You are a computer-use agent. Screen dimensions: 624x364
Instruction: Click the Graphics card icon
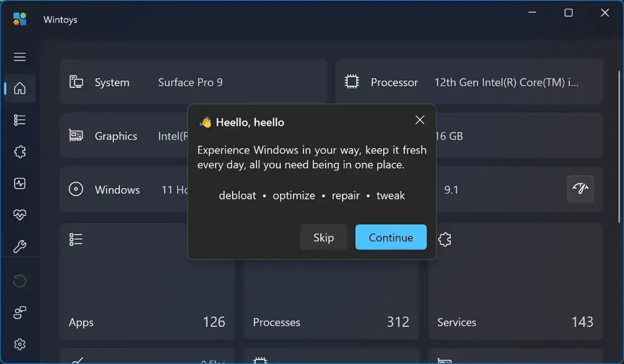[76, 136]
